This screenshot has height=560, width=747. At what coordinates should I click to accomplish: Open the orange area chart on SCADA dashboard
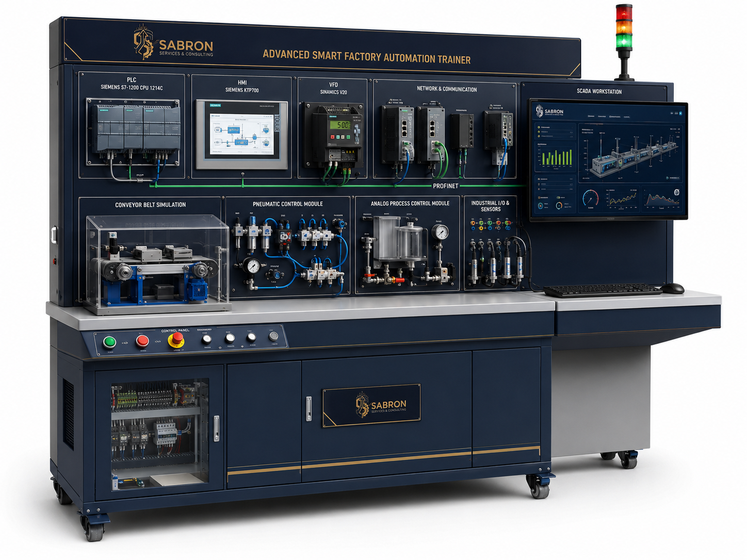click(x=661, y=199)
